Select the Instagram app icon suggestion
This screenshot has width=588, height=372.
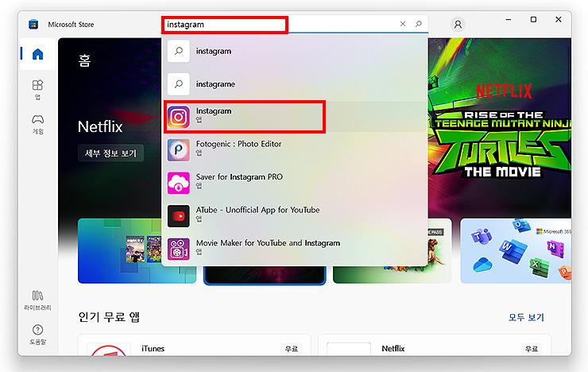click(x=179, y=117)
